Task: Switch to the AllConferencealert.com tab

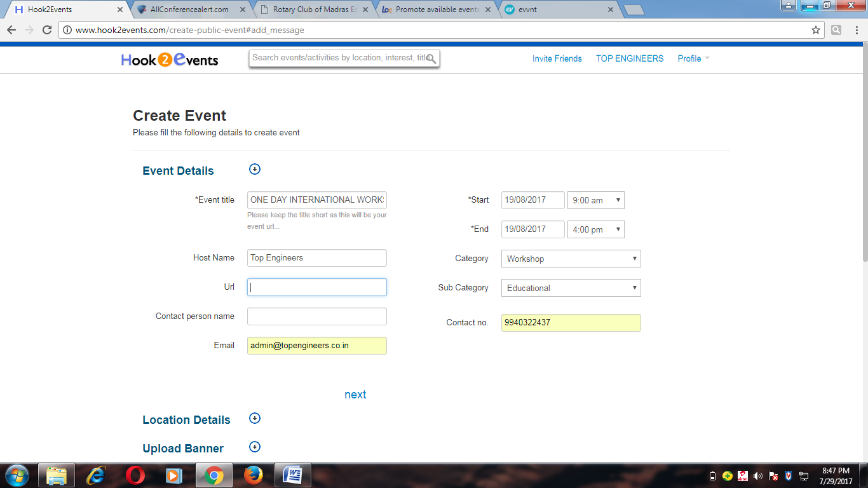Action: 189,10
